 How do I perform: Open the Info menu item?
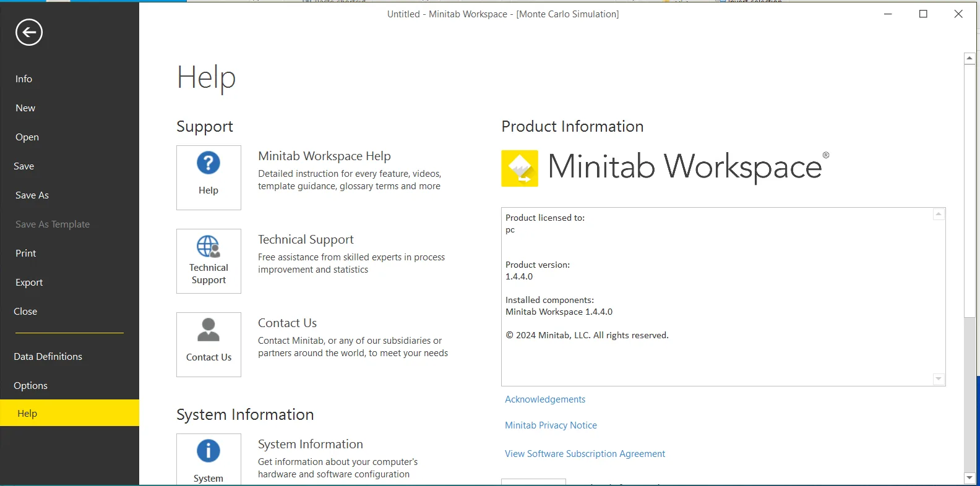[24, 79]
